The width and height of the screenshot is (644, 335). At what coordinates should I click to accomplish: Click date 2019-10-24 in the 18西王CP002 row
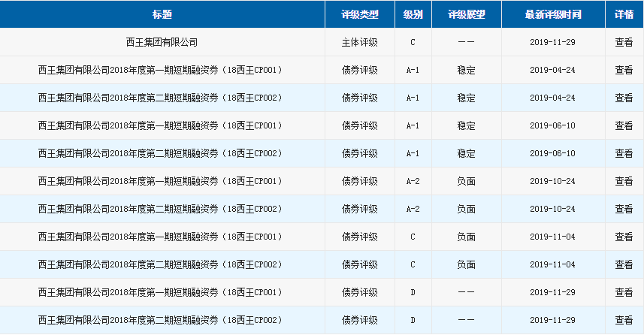click(x=552, y=209)
